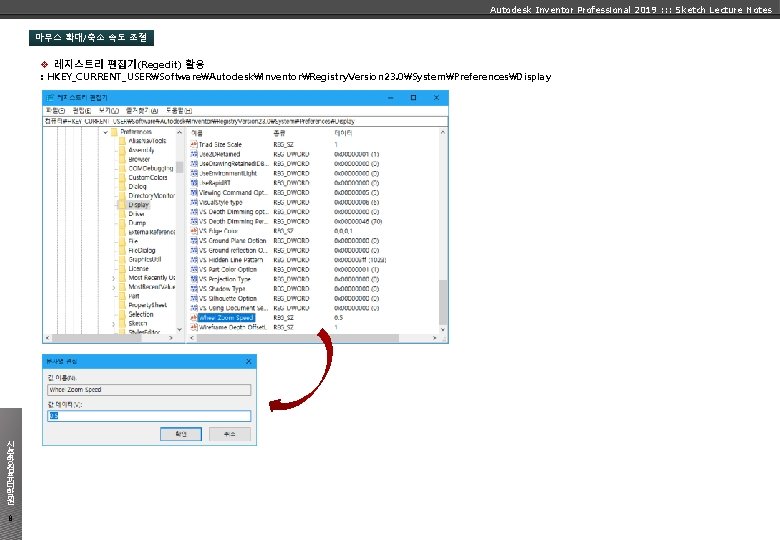This screenshot has height=540, width=780.
Task: Expand the Sketch key node
Action: [x=113, y=324]
